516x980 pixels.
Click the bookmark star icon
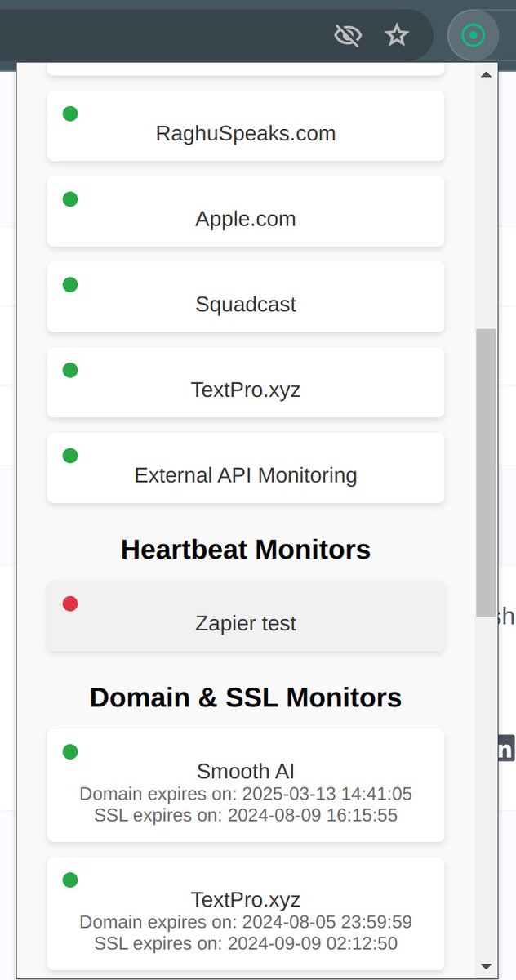(397, 35)
